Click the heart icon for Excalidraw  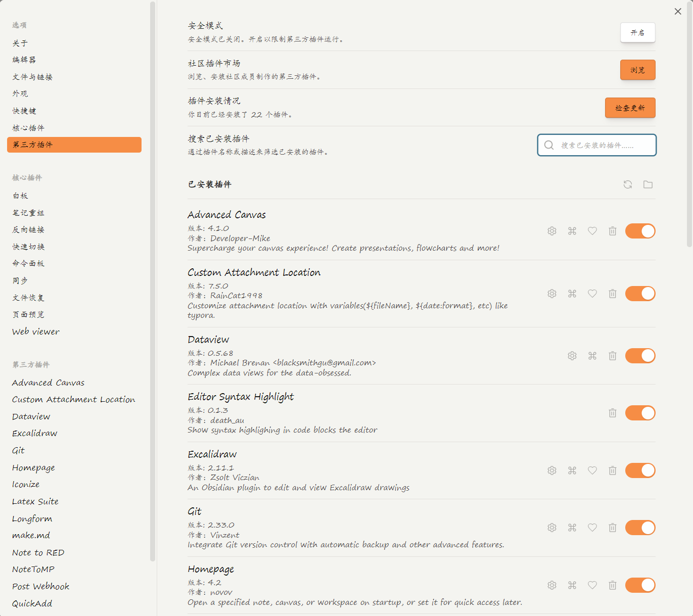[592, 470]
